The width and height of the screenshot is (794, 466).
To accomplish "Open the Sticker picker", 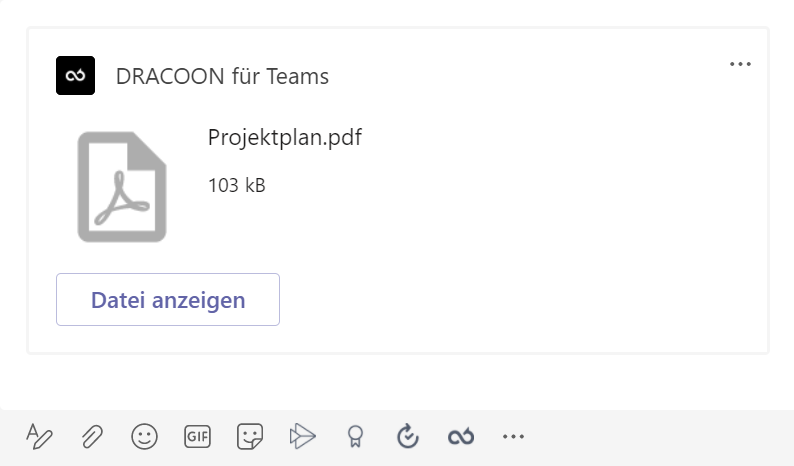I will point(250,436).
